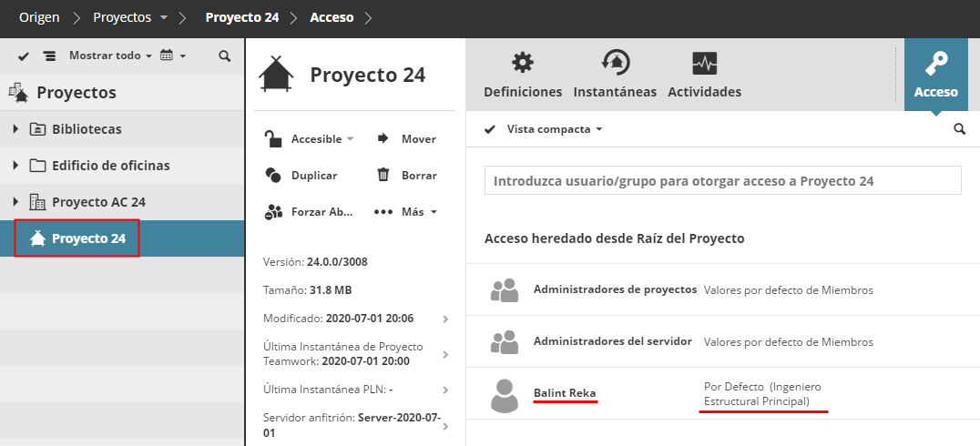Open the Instantáneas tab
The width and height of the screenshot is (980, 446).
[x=615, y=75]
